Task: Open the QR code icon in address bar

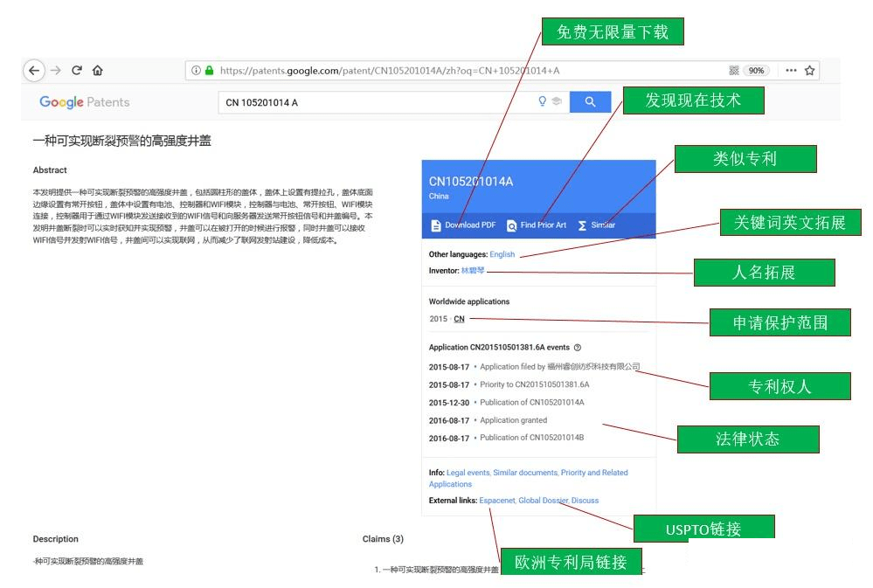Action: coord(734,71)
